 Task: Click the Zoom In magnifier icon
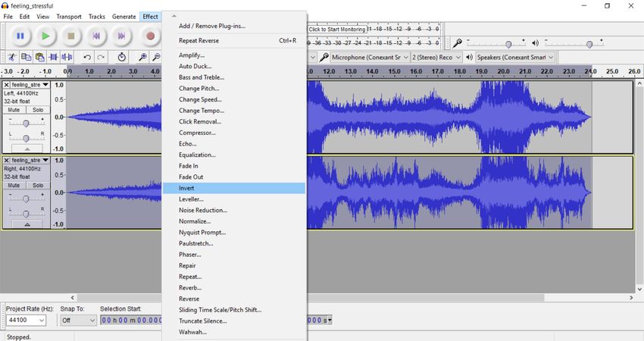click(x=142, y=57)
